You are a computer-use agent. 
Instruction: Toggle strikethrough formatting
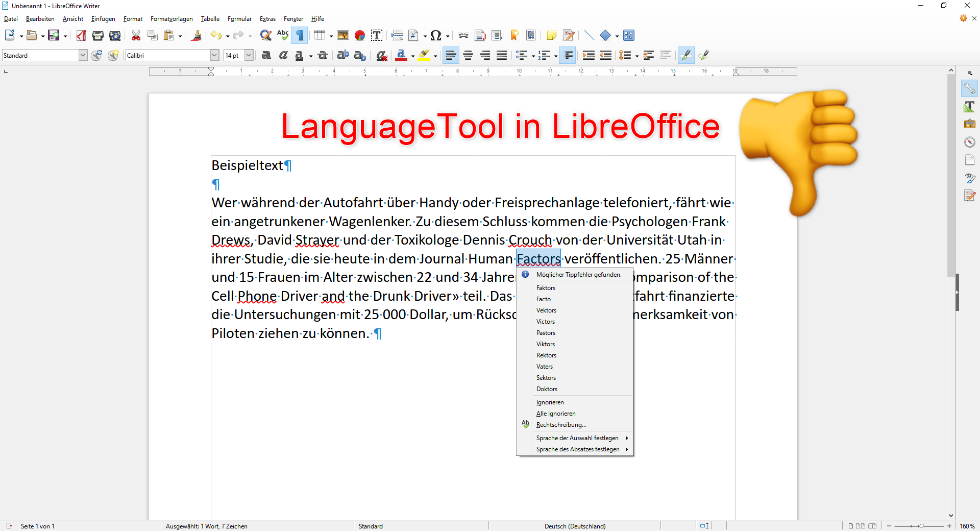coord(323,55)
